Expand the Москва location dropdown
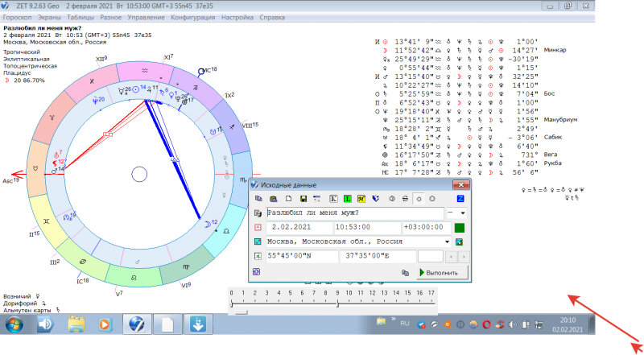This screenshot has width=644, height=355. pyautogui.click(x=446, y=241)
